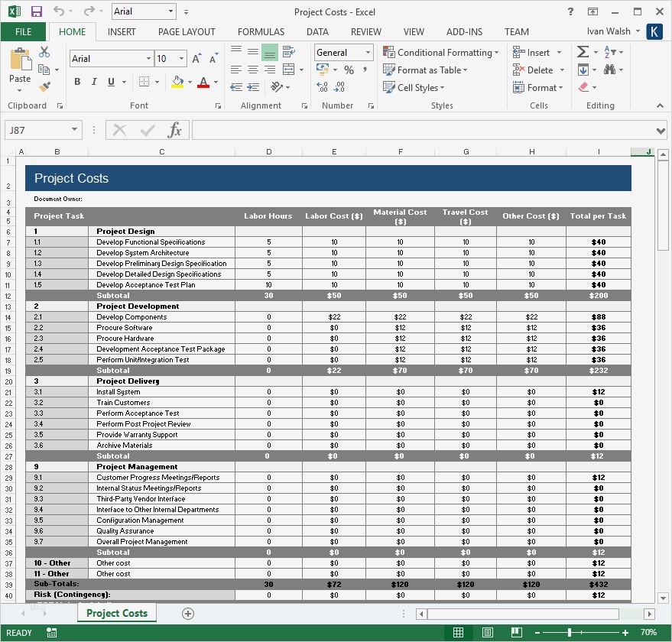
Task: Align text left
Action: [x=236, y=70]
